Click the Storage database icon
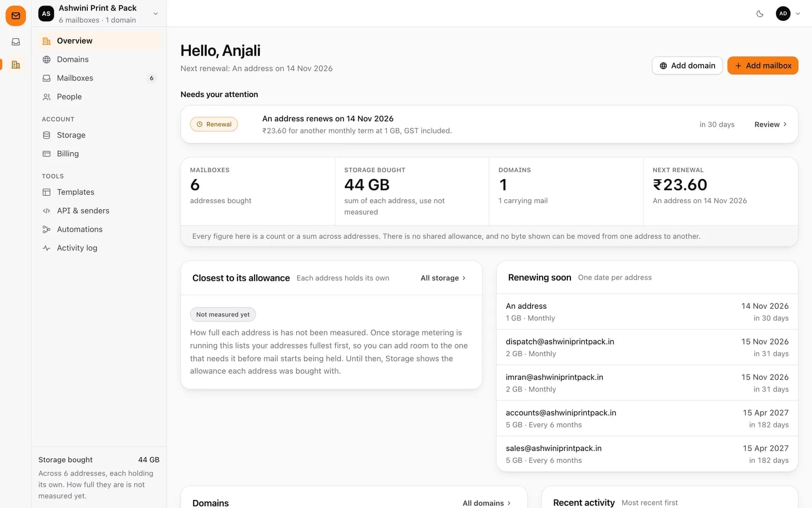This screenshot has height=508, width=812. pyautogui.click(x=47, y=135)
